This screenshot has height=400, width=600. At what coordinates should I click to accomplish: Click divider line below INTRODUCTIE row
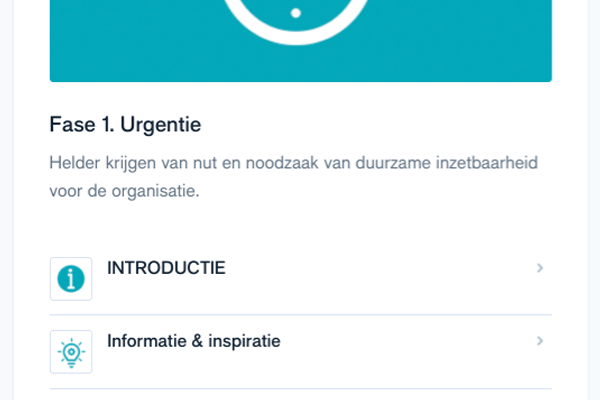click(x=301, y=315)
